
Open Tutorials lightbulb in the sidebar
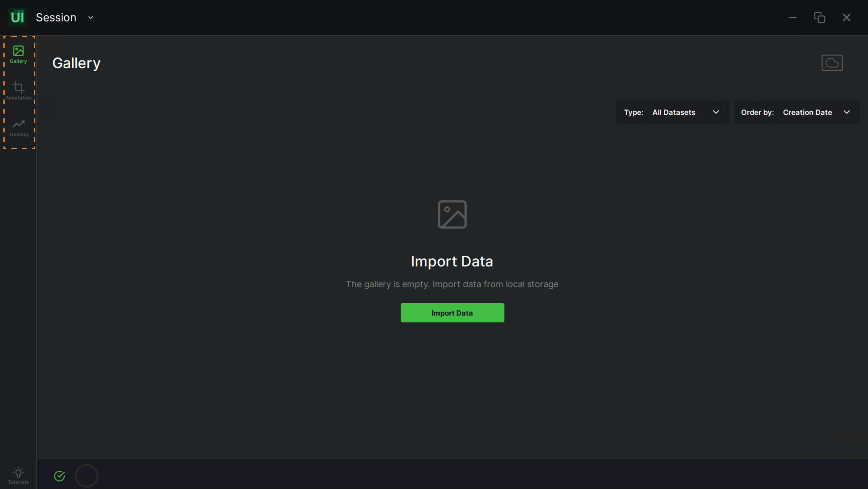pos(18,475)
